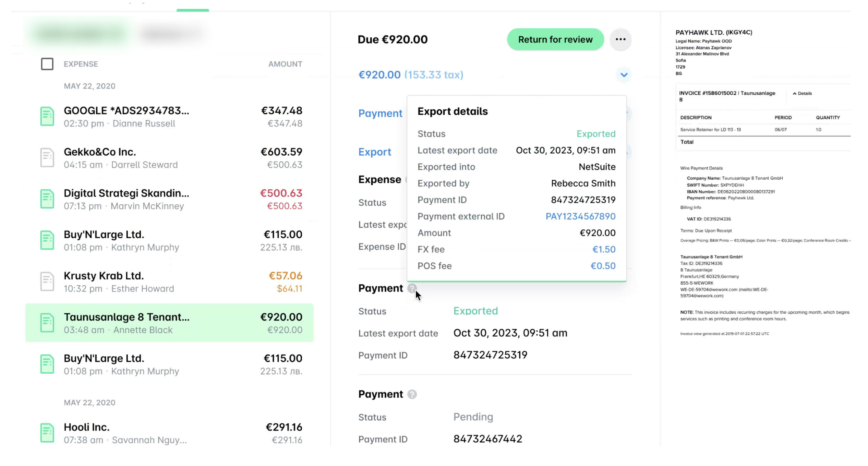
Task: Click the receipt icon on Buy'N'Large Ltd. expense
Action: (47, 239)
